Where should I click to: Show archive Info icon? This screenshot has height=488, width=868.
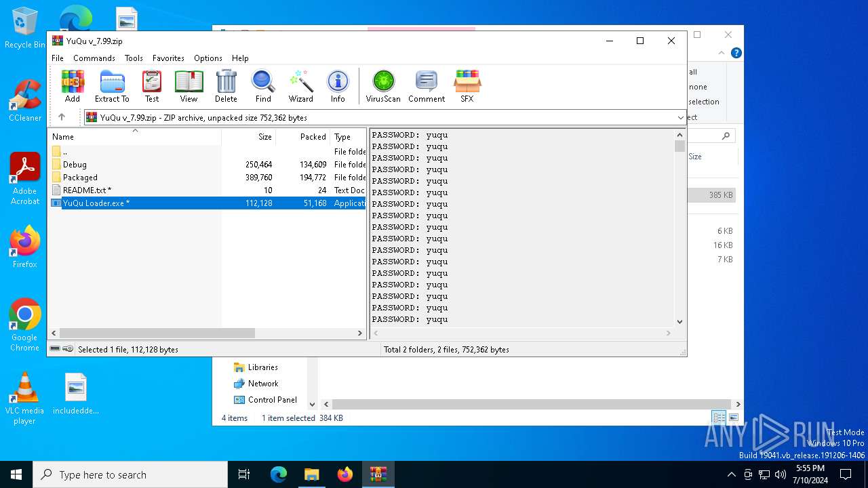point(338,86)
